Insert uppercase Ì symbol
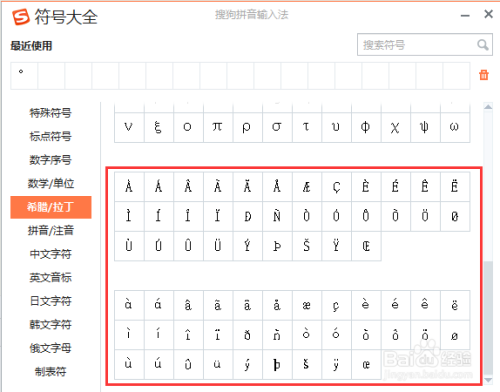Image resolution: width=500 pixels, height=392 pixels. 129,216
